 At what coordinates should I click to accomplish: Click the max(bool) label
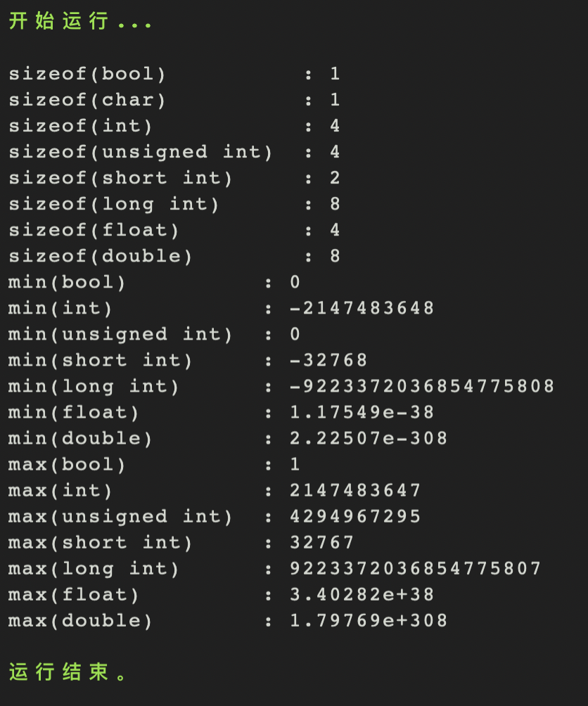coord(67,465)
